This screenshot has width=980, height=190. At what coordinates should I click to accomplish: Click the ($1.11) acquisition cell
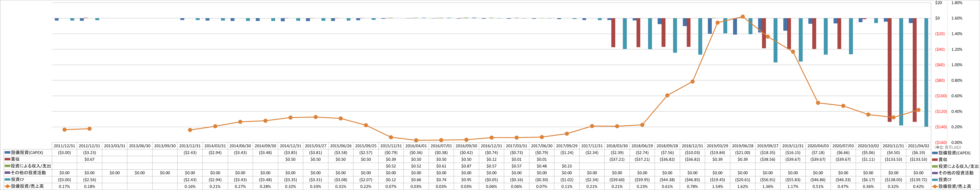click(x=868, y=160)
